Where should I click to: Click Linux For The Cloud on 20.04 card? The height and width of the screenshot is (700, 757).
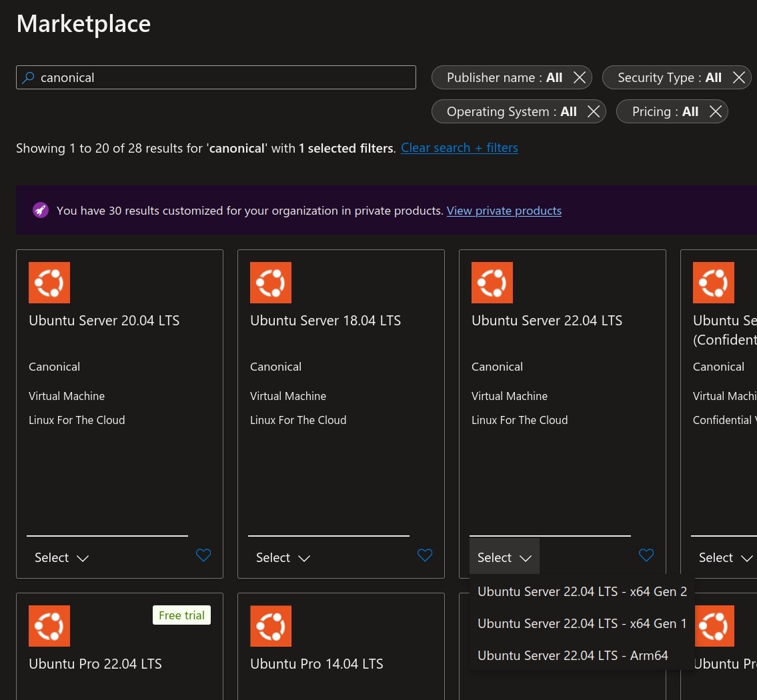point(77,420)
